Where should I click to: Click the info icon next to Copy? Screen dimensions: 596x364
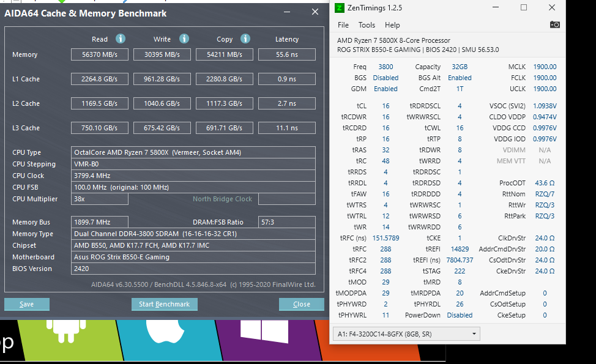pyautogui.click(x=245, y=39)
